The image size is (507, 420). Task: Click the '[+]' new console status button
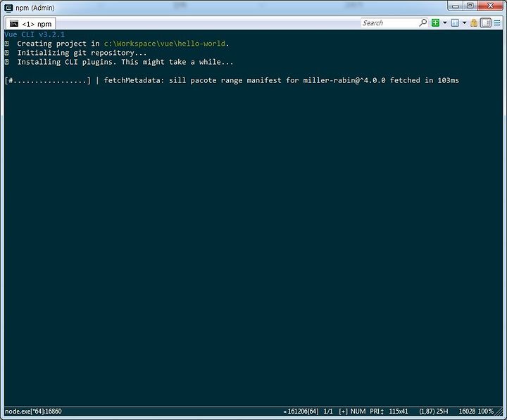coord(343,412)
